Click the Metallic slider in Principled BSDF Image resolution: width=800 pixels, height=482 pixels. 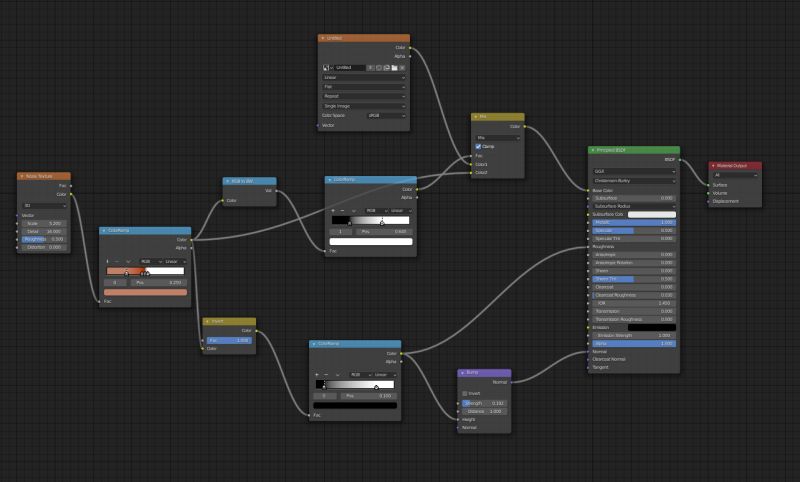tap(634, 222)
